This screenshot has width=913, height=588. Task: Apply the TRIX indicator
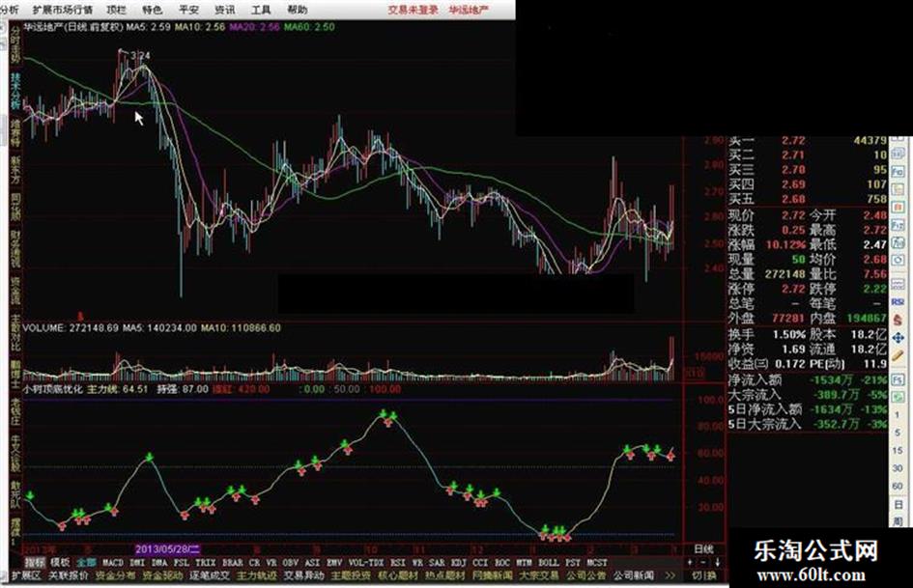pyautogui.click(x=205, y=562)
